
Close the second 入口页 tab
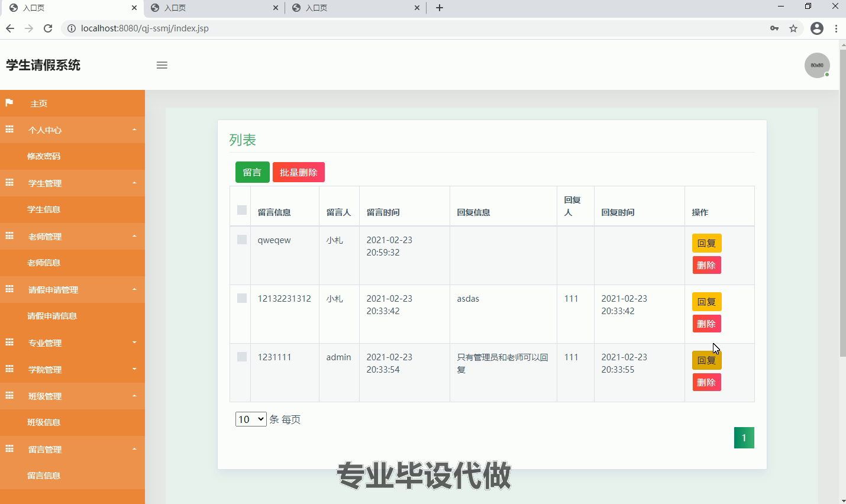click(x=276, y=8)
